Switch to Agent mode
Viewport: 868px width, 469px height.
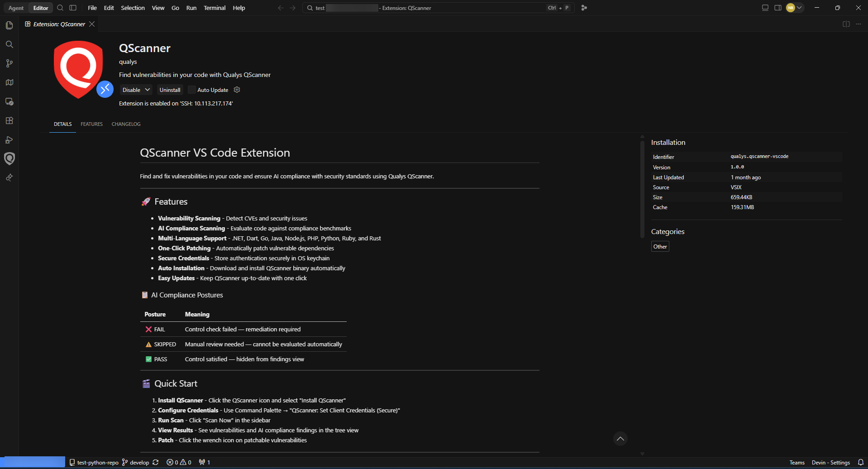(x=16, y=8)
